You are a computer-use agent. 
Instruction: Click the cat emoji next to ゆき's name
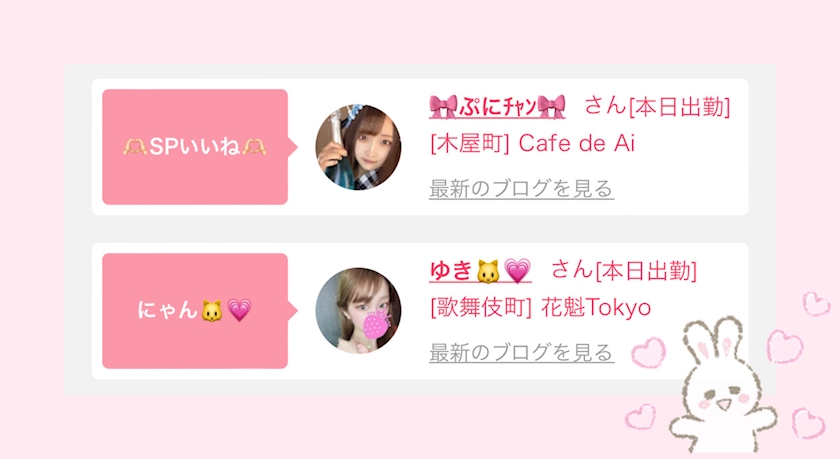point(488,272)
